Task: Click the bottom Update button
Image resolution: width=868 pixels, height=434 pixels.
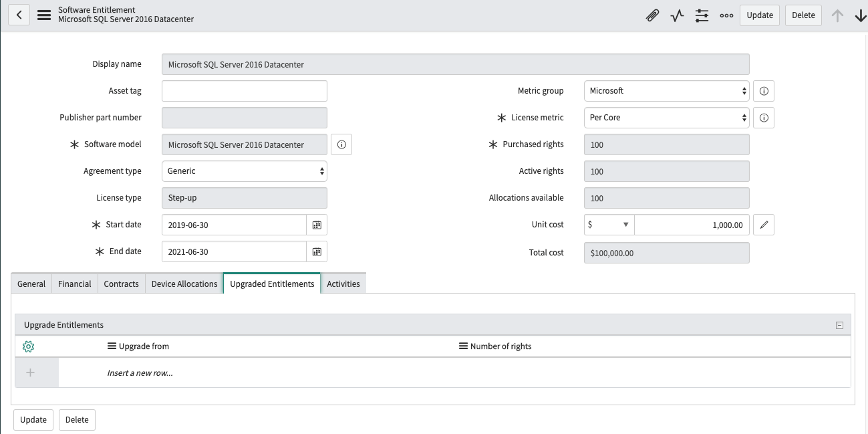Action: point(33,419)
